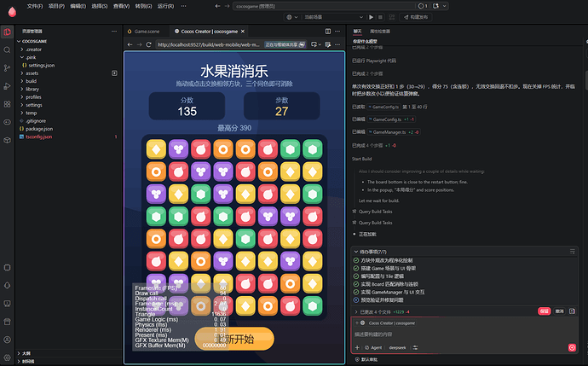Open the current scene dropdown

coord(333,17)
